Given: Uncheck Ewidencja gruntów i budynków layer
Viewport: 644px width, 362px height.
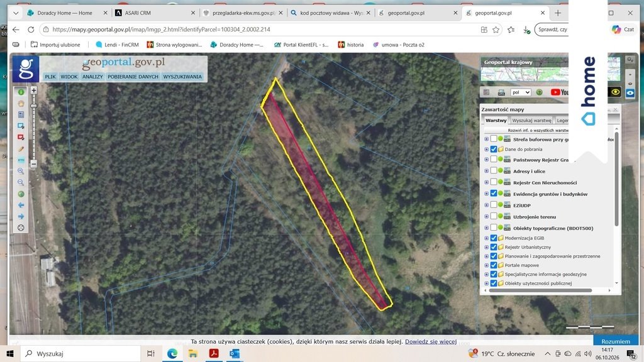Looking at the screenshot, I should click(x=494, y=194).
